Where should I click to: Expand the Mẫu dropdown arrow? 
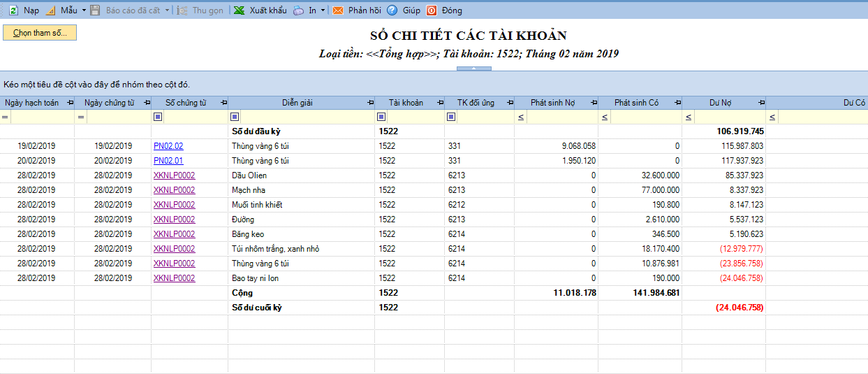84,10
